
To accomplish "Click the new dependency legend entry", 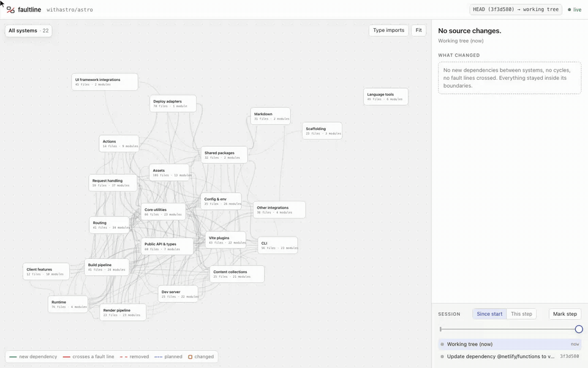I will point(33,357).
